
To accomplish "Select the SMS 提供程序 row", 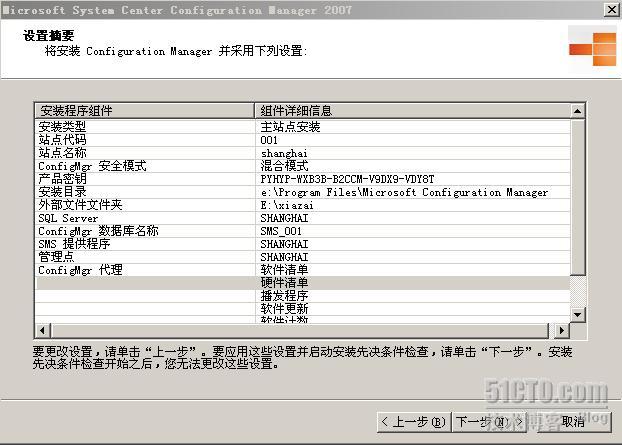I will tap(303, 244).
